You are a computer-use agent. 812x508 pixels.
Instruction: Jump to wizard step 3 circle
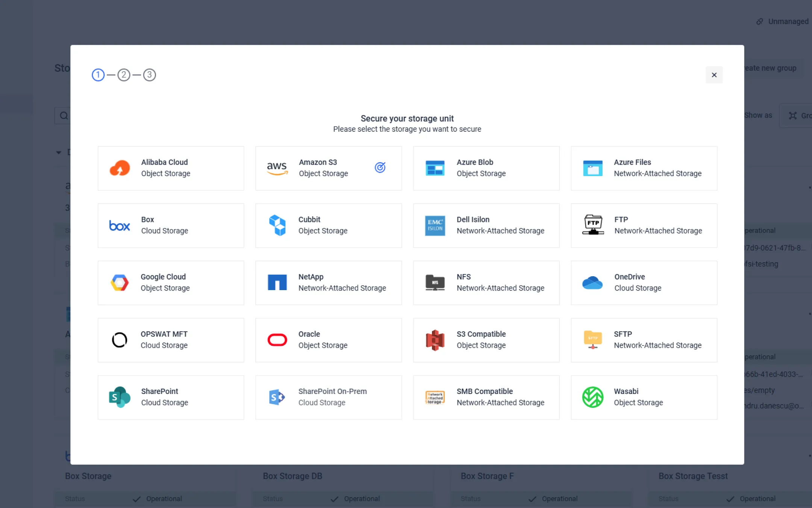pos(149,75)
